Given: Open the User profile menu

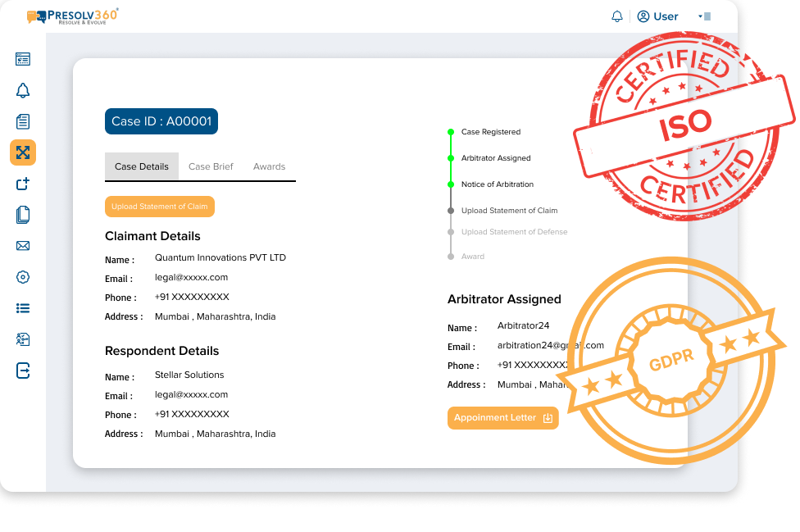Looking at the screenshot, I should (x=657, y=16).
